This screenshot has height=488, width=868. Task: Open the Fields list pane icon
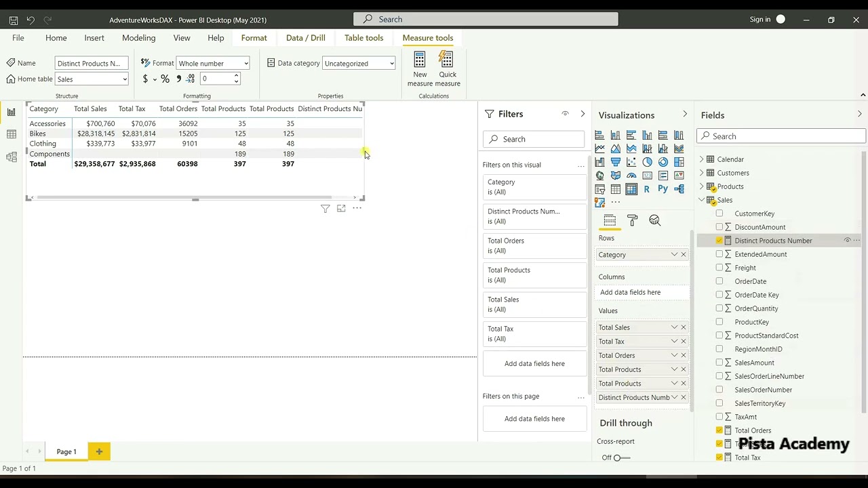tap(610, 220)
